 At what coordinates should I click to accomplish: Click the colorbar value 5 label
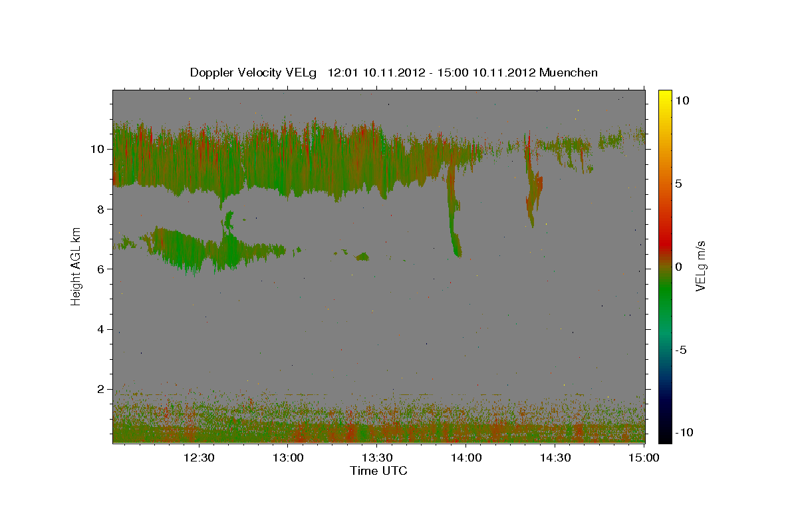[678, 184]
